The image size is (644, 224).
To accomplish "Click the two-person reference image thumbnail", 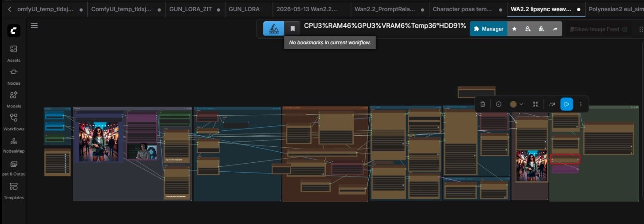I will (142, 151).
